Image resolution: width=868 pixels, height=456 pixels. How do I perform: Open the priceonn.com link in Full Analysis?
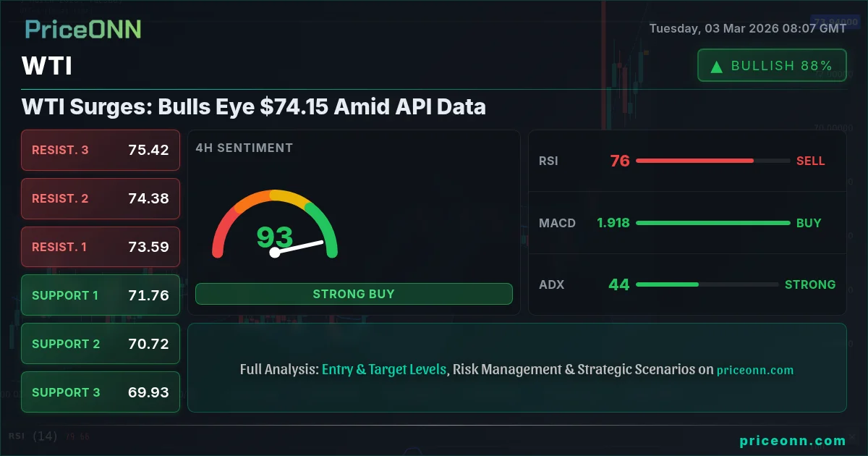(x=755, y=370)
